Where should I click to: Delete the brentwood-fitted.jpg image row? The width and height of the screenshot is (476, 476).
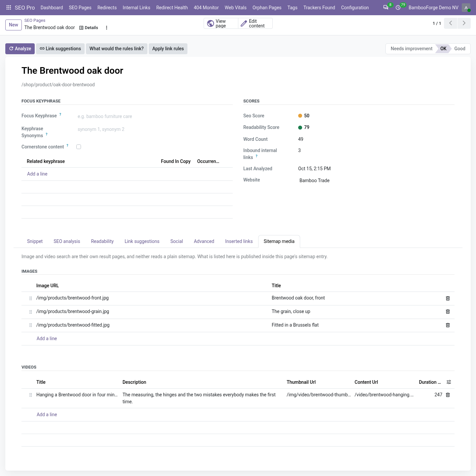[x=448, y=325]
